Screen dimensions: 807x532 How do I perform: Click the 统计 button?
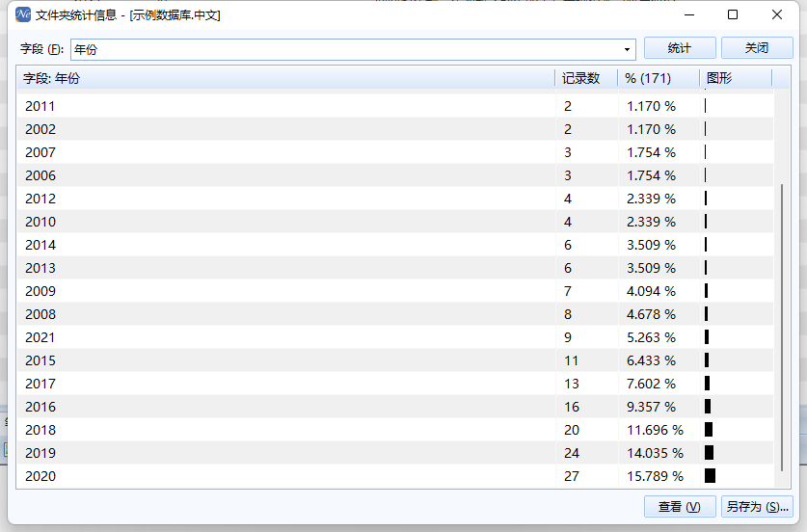(680, 48)
